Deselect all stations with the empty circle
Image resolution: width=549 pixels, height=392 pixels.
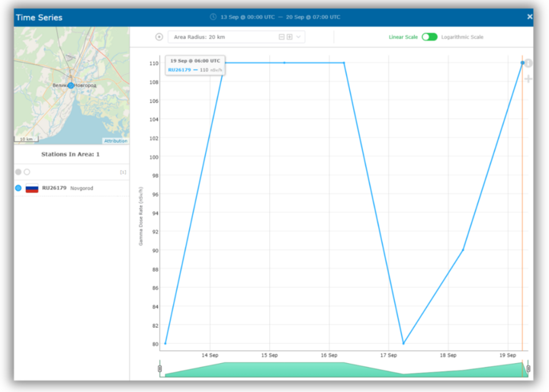point(27,172)
